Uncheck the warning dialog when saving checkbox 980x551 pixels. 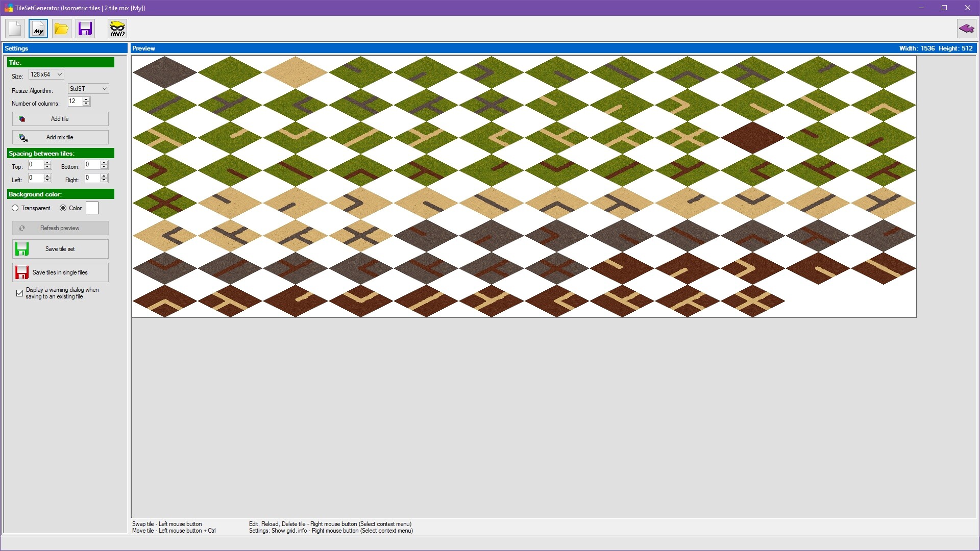pyautogui.click(x=19, y=293)
